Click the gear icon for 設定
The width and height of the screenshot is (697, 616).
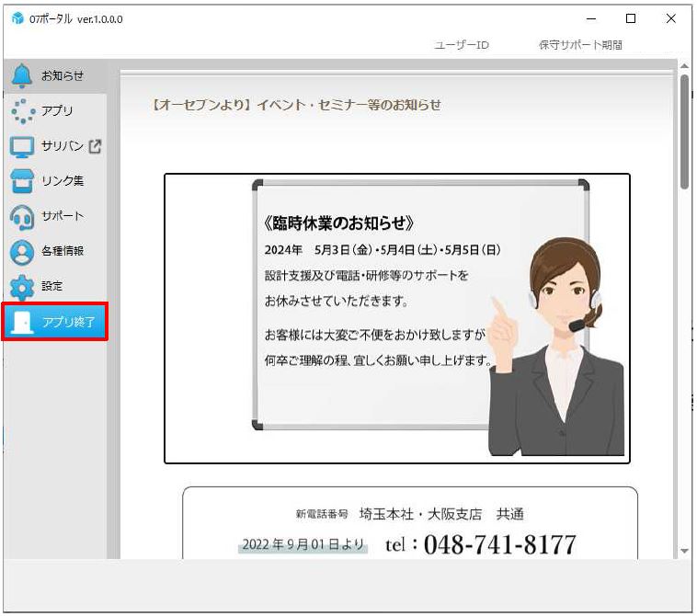22,287
